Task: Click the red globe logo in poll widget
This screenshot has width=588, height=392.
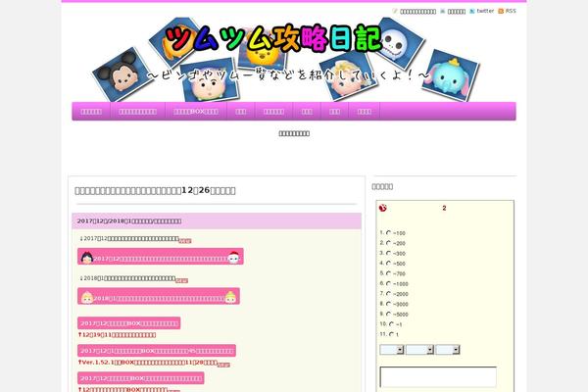Action: click(382, 208)
